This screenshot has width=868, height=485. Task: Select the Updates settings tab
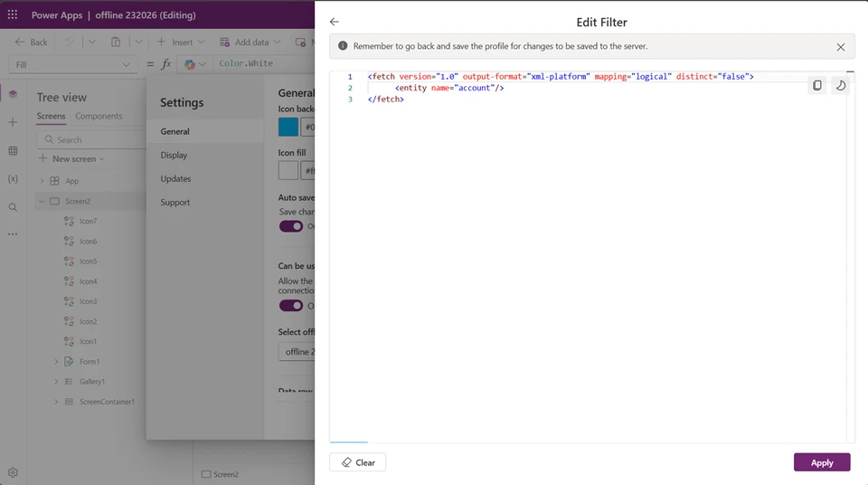[x=205, y=178]
